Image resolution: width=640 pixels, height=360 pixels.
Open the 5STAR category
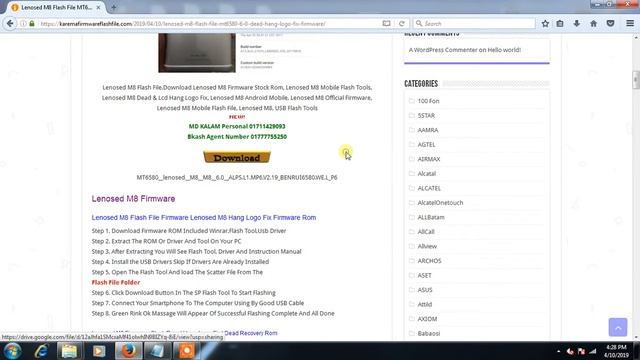click(x=426, y=116)
